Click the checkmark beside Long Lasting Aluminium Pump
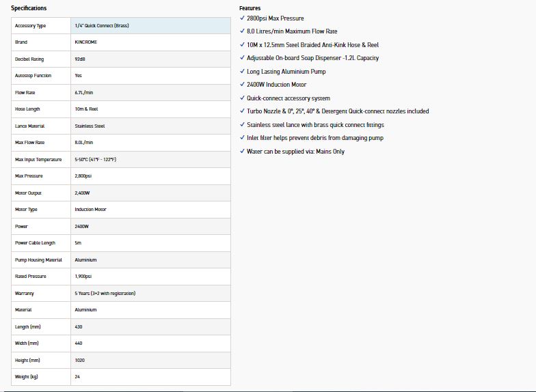The width and height of the screenshot is (536, 392). (242, 72)
